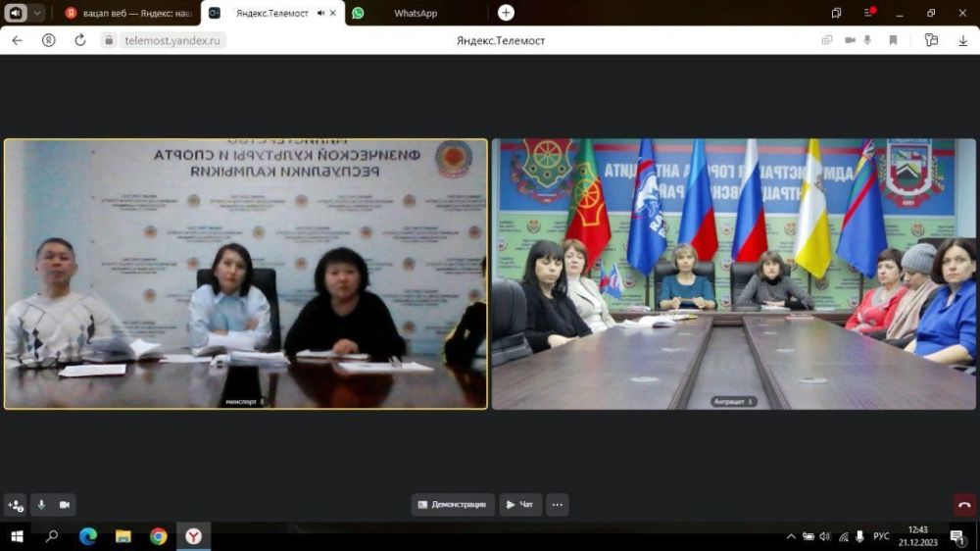
Task: Expand the tab bar dropdown chevron
Action: 37,13
